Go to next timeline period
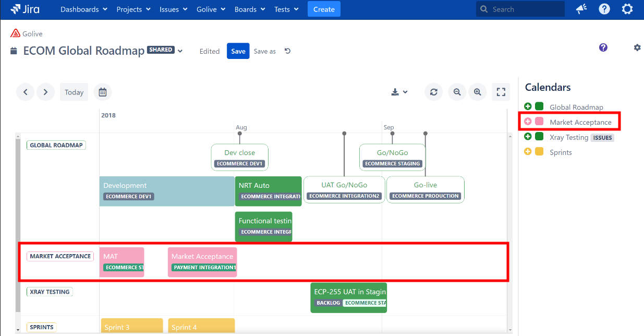This screenshot has width=644, height=336. click(x=45, y=92)
